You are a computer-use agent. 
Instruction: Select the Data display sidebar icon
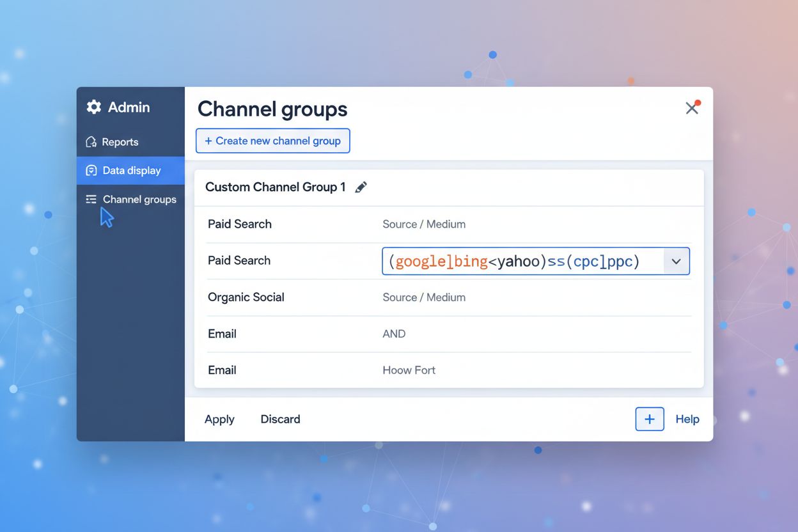pos(91,170)
